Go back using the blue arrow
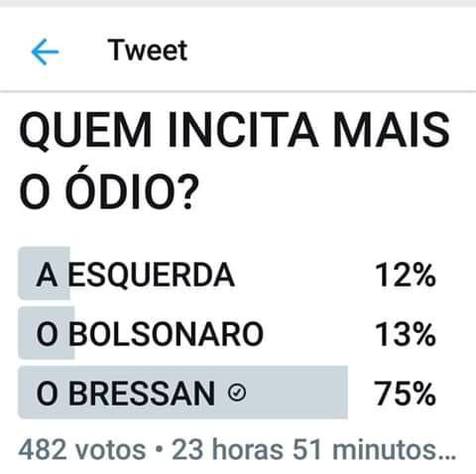 [x=45, y=52]
